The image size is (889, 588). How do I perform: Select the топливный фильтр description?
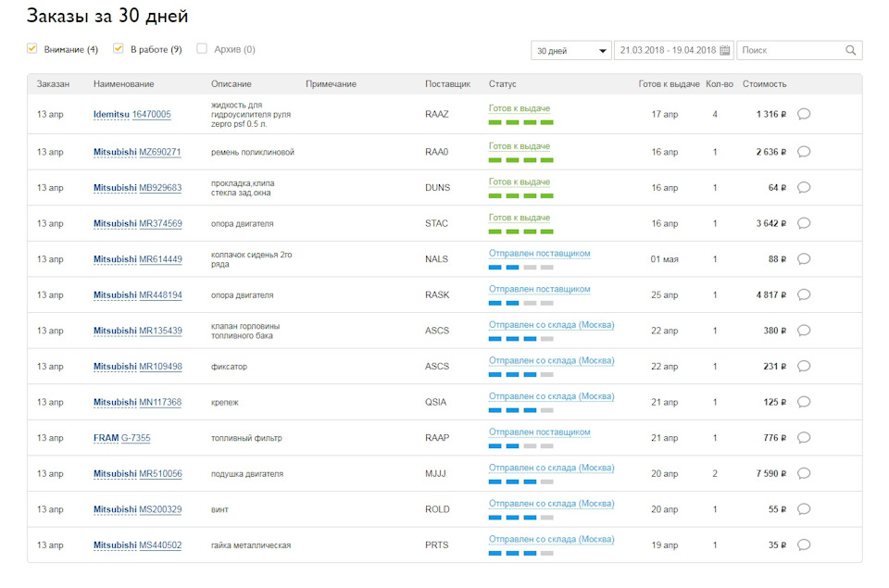coord(246,438)
